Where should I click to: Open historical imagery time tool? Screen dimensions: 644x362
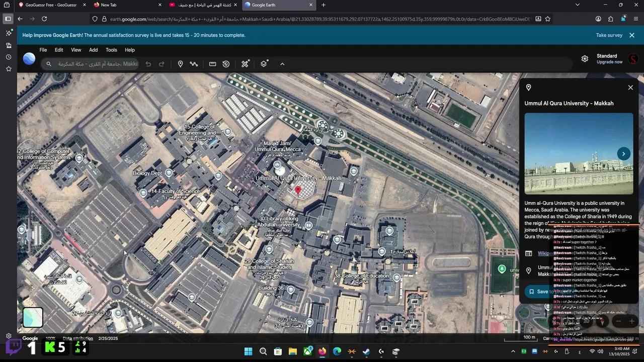(226, 64)
